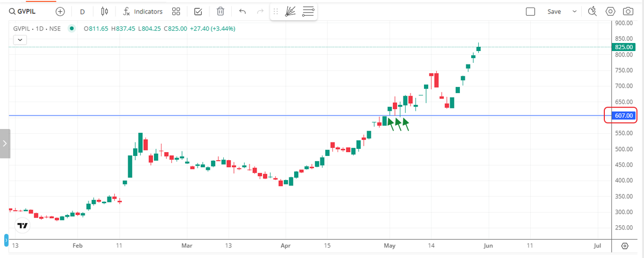Collapse the legend with chevron button
The image size is (644, 258).
(x=20, y=40)
